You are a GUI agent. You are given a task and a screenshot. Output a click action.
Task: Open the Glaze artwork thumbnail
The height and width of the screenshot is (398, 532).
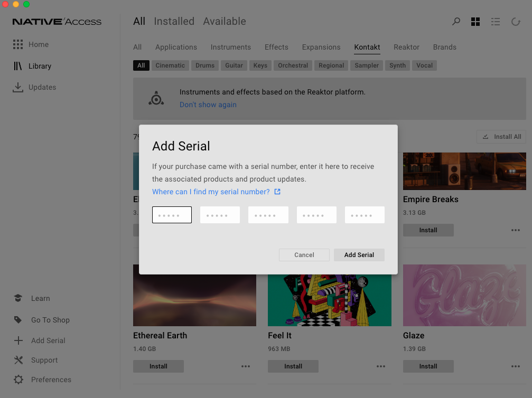[x=464, y=295]
